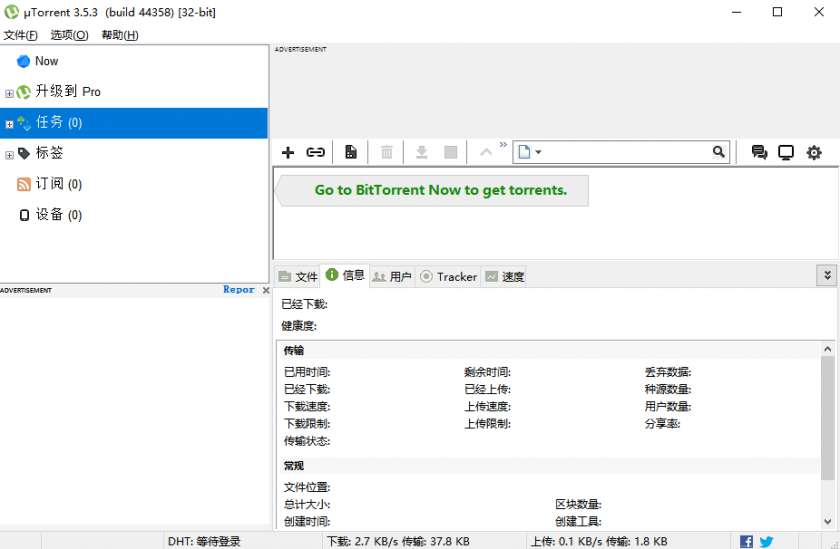Click the 分享率: label

(662, 424)
